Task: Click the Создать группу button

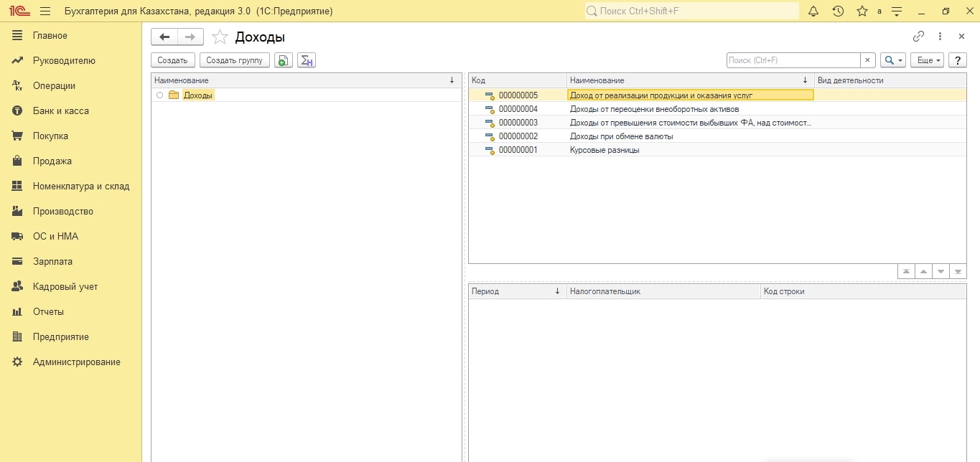Action: [x=234, y=61]
